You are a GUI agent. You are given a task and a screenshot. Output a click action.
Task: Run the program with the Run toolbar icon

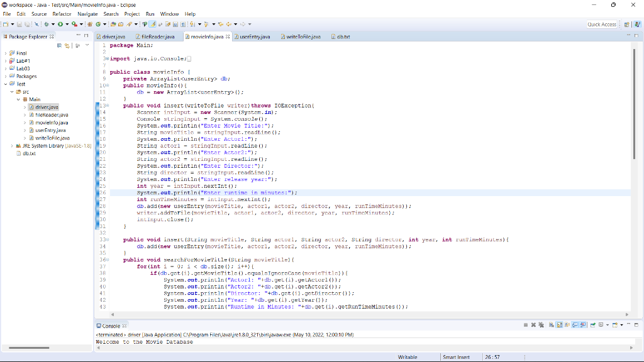[60, 24]
